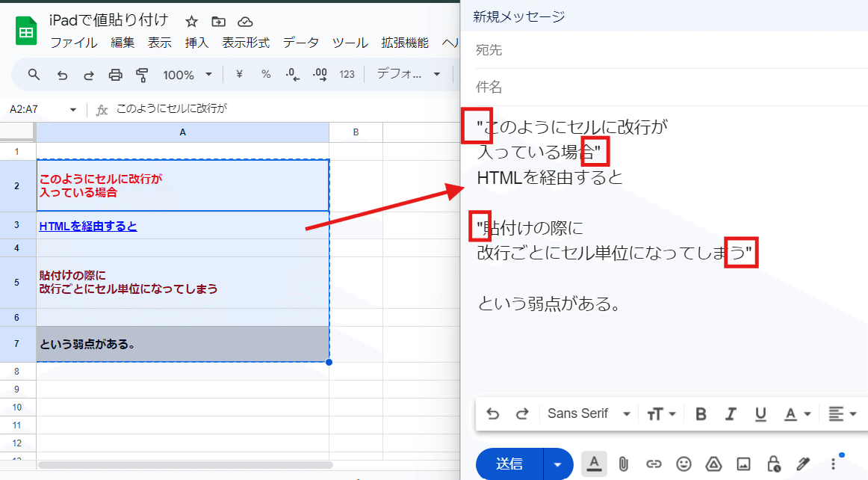
Task: Attach a file with the paperclip icon
Action: (623, 464)
